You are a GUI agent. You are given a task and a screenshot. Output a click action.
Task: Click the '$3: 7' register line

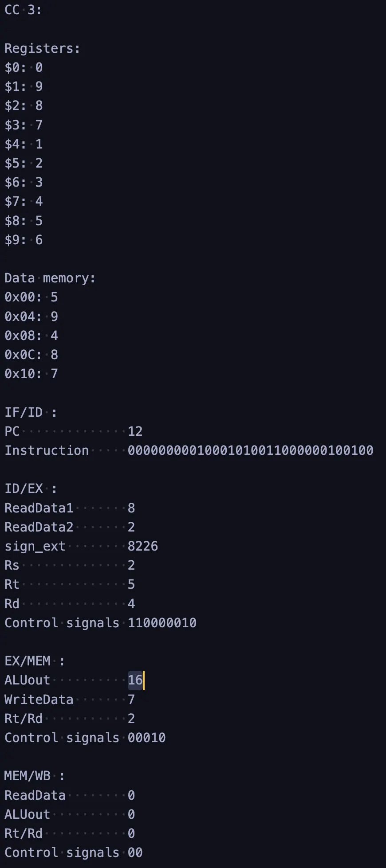24,125
